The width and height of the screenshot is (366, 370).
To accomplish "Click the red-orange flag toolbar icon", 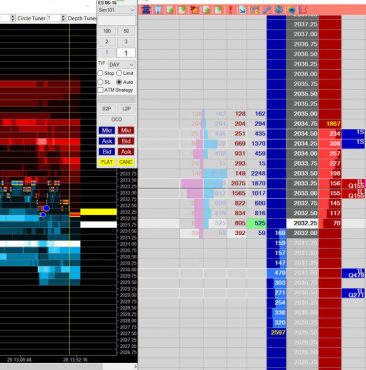I will point(194,10).
